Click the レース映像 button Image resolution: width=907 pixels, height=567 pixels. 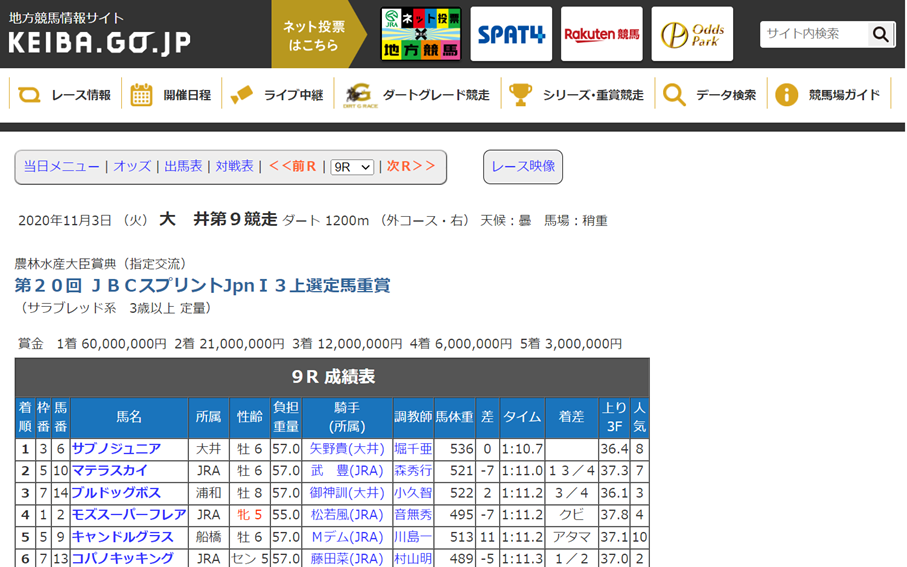(523, 167)
